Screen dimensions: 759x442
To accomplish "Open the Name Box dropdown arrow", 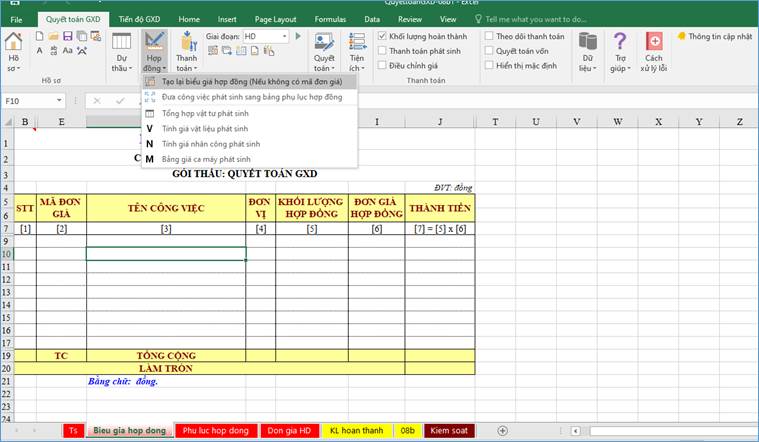I will 71,101.
